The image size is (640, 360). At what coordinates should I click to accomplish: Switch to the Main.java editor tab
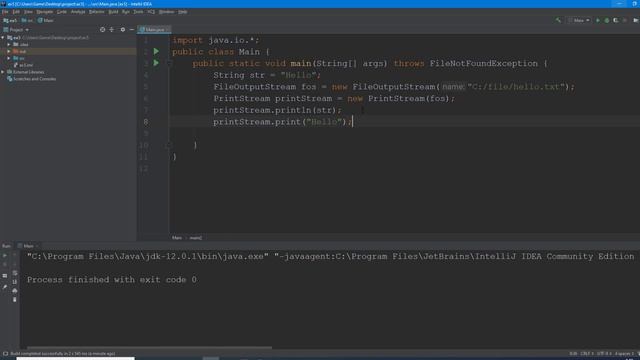tap(154, 29)
